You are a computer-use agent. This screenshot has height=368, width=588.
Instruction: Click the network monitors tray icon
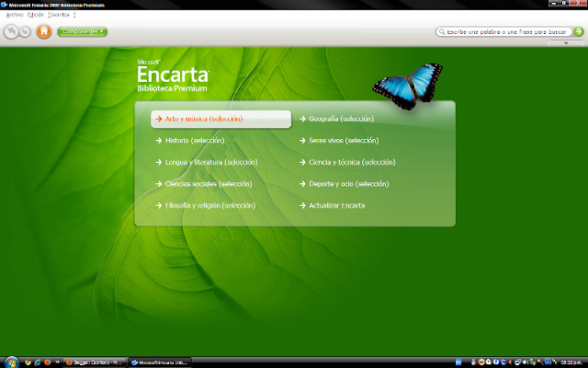pos(517,362)
